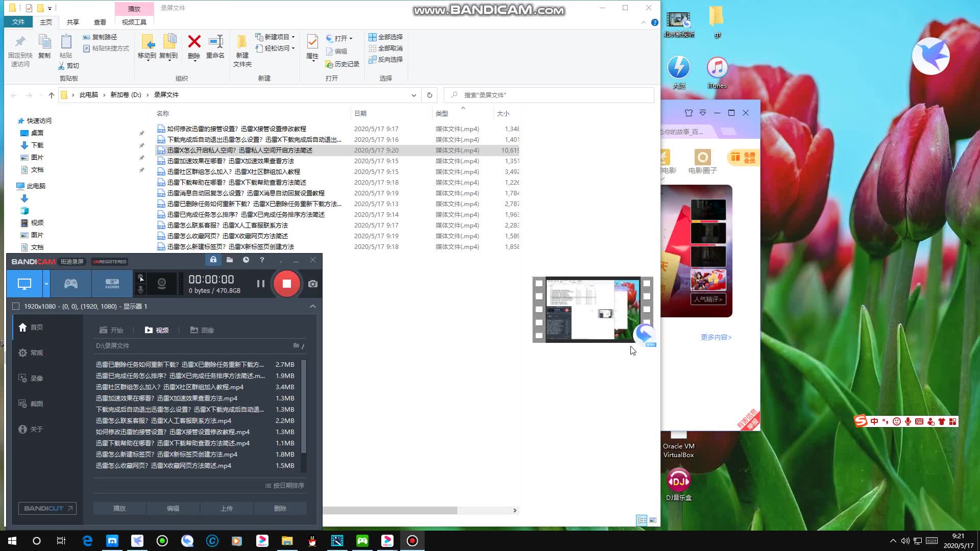This screenshot has width=980, height=551.
Task: Switch to the 开始 tab in Bandicam
Action: pyautogui.click(x=111, y=330)
